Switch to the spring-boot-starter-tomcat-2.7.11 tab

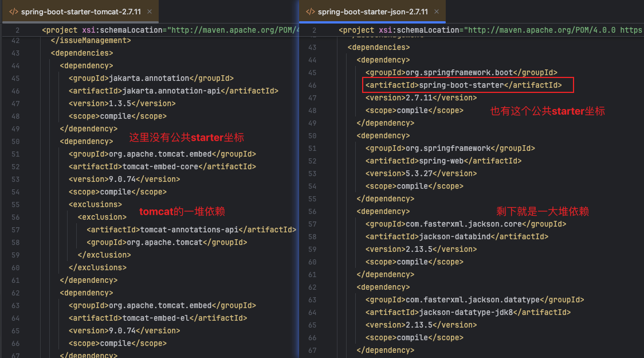coord(80,11)
